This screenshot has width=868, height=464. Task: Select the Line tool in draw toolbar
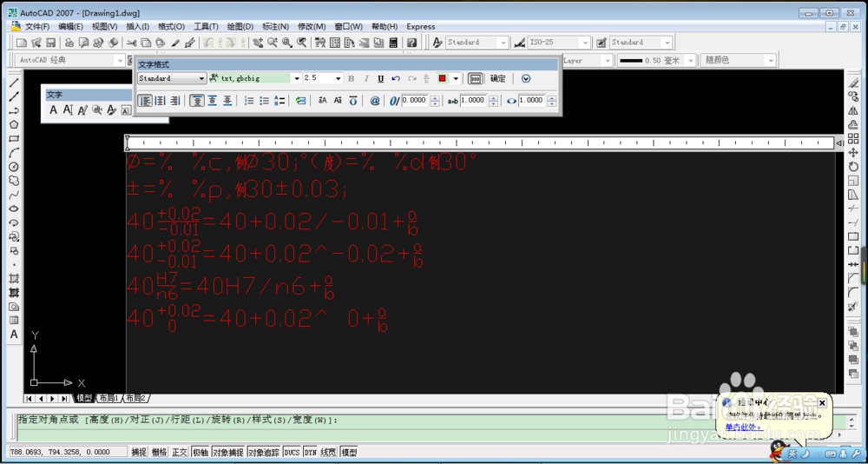(15, 83)
